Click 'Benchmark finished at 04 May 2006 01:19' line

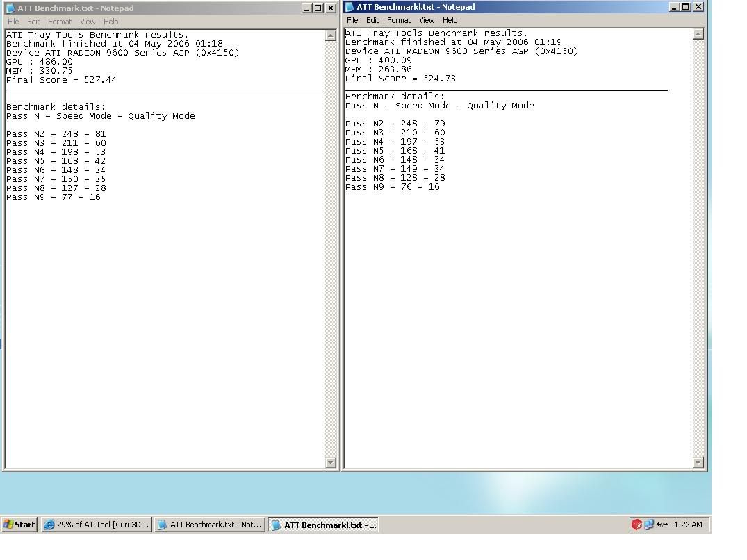click(454, 42)
